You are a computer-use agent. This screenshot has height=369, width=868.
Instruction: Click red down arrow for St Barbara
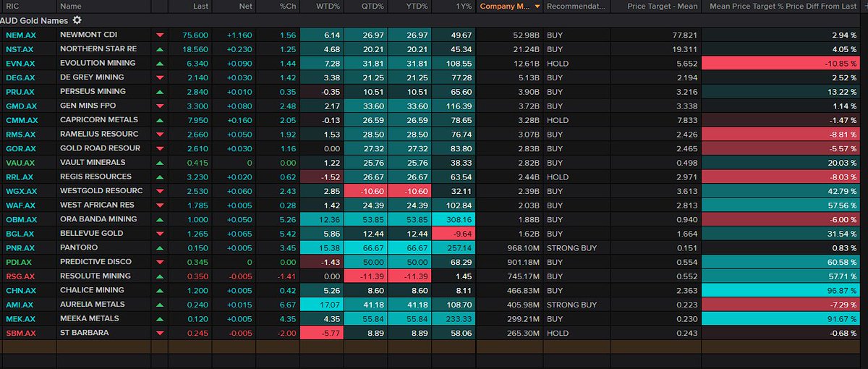[x=160, y=333]
